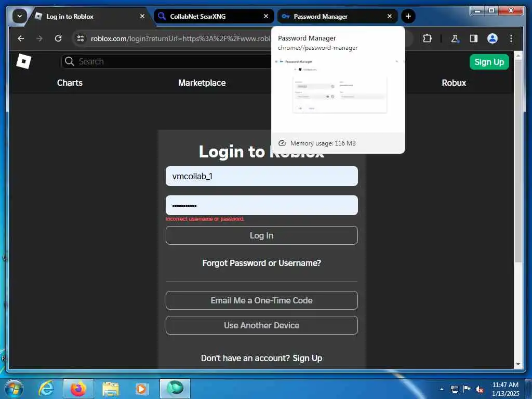Toggle the browser side panel
The height and width of the screenshot is (399, 532).
pos(474,38)
